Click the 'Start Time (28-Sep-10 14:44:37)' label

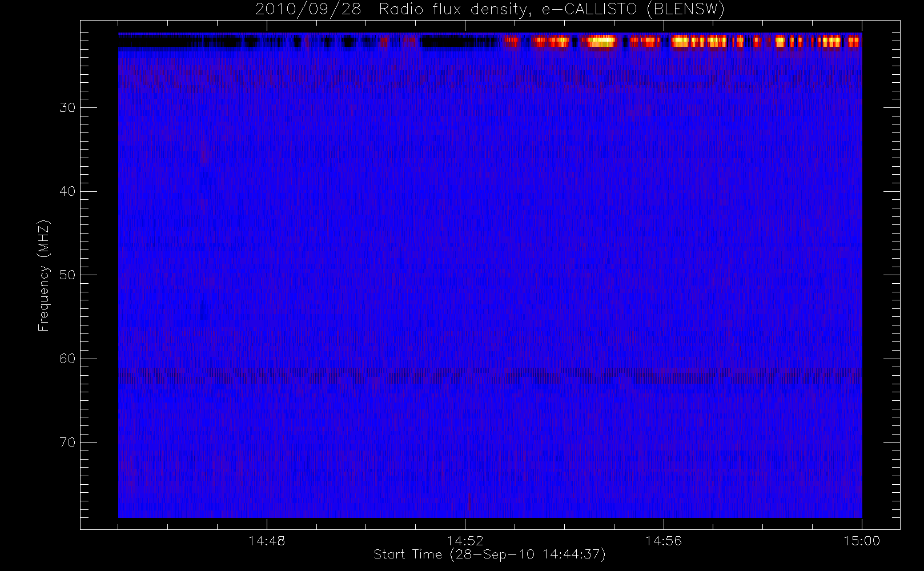[x=489, y=554]
